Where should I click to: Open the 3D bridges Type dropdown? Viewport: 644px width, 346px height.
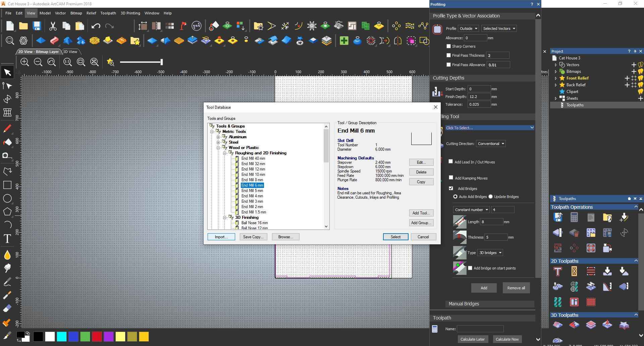pyautogui.click(x=490, y=253)
